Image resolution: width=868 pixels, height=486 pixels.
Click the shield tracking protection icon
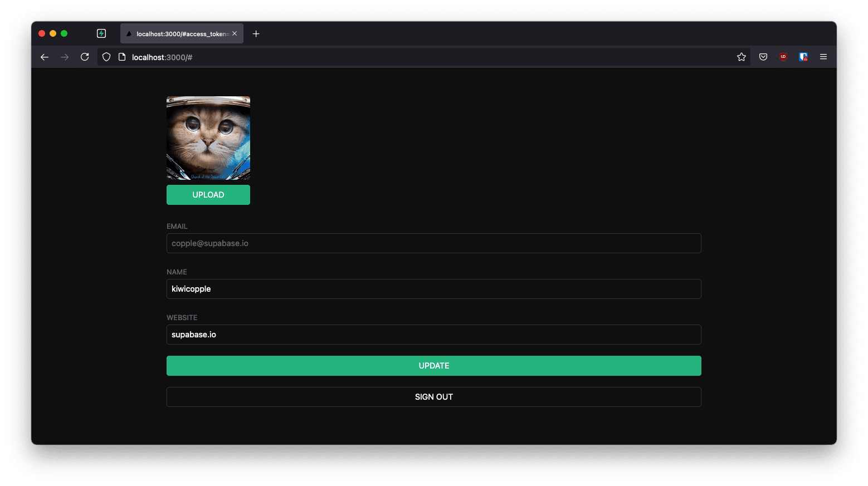click(x=106, y=57)
